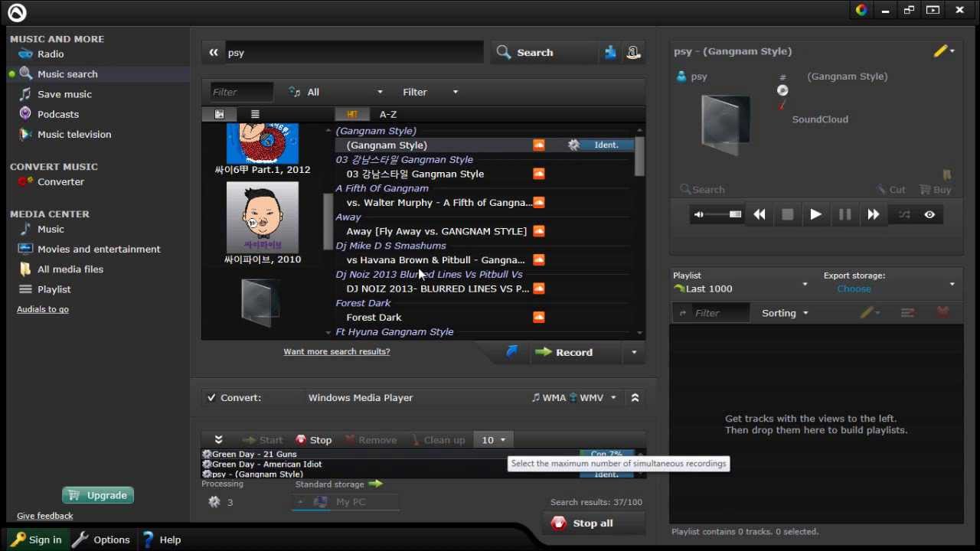This screenshot has width=980, height=551.
Task: Open Media Center Music
Action: click(51, 229)
